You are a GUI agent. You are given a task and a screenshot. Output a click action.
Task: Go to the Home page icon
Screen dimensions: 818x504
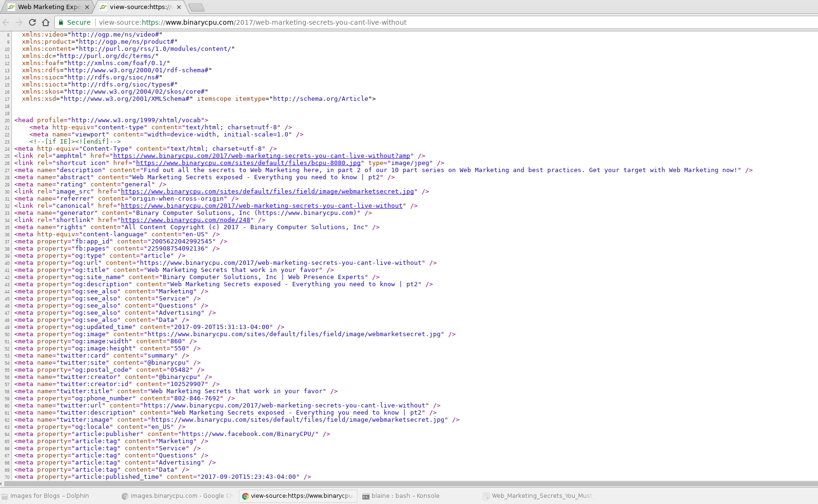point(46,22)
